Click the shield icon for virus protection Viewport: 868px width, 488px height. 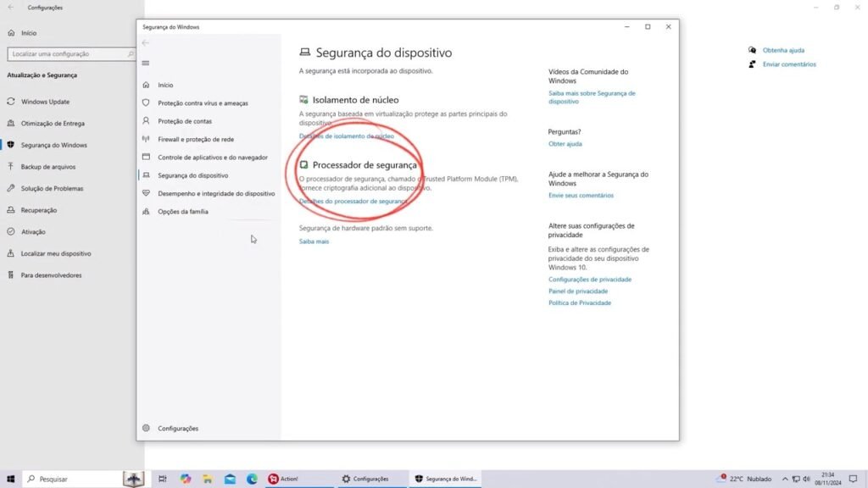[146, 103]
